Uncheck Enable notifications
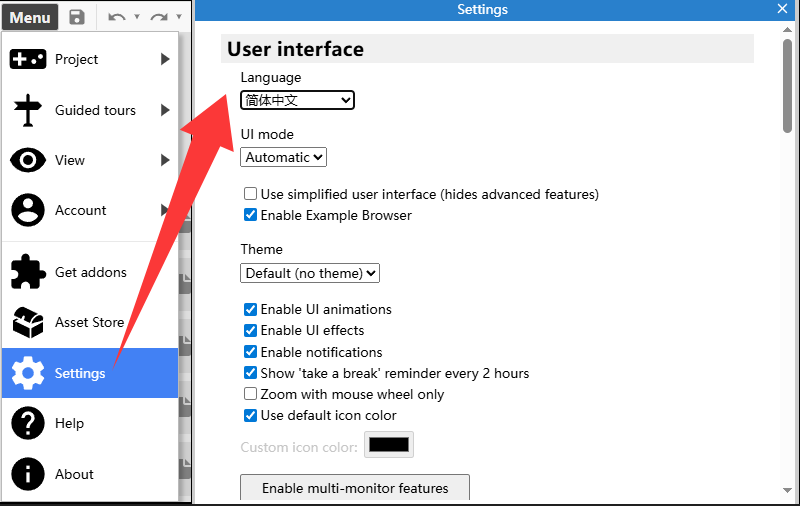 point(250,351)
